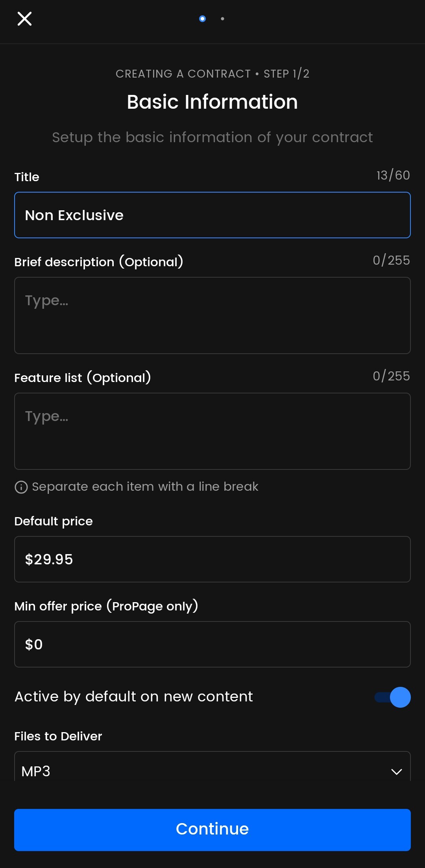Click the chevron arrow on MP3 selector

click(396, 772)
